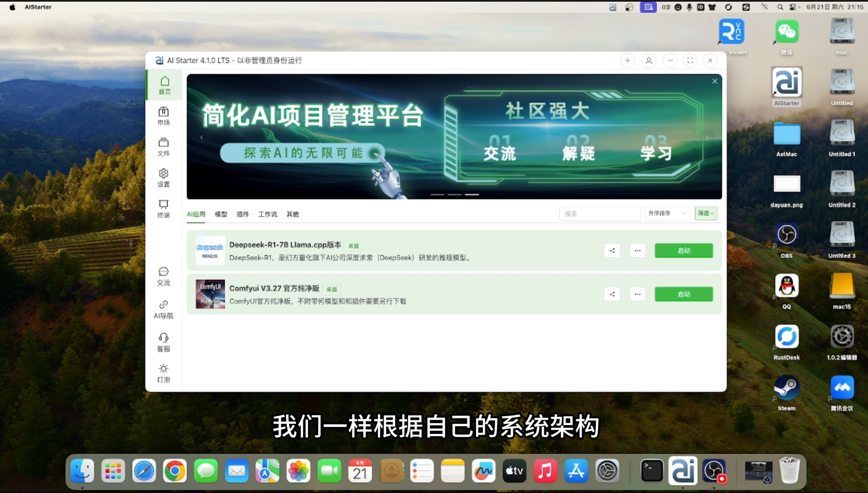The image size is (868, 493).
Task: Select the 1.0.2编辑器 desktop icon
Action: [x=842, y=342]
